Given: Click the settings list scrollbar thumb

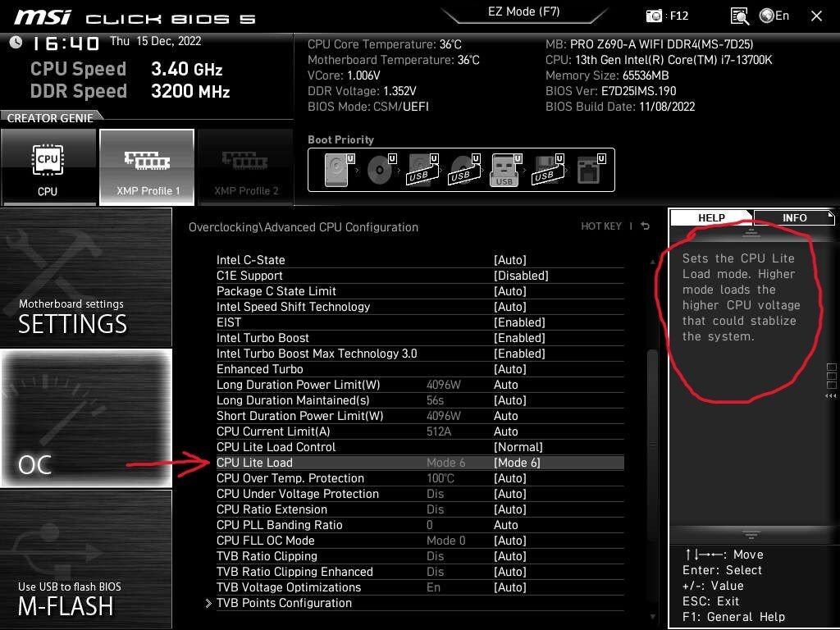Looking at the screenshot, I should pos(652,445).
